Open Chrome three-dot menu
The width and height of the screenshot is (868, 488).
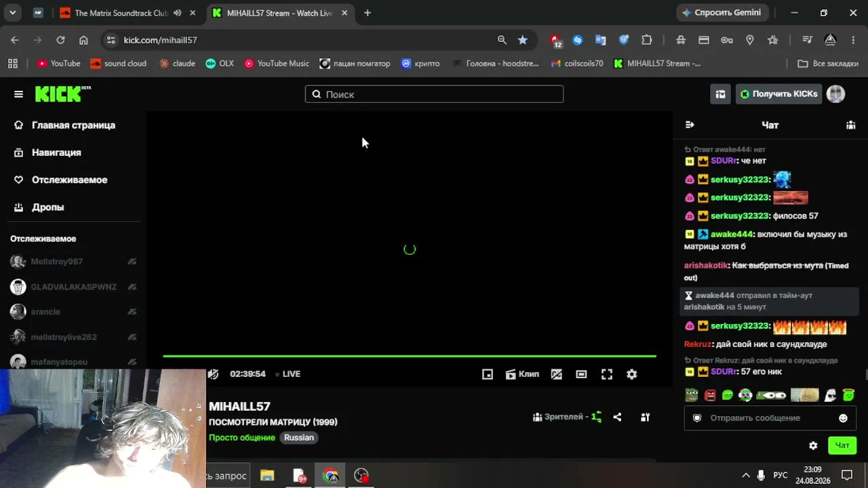[853, 40]
